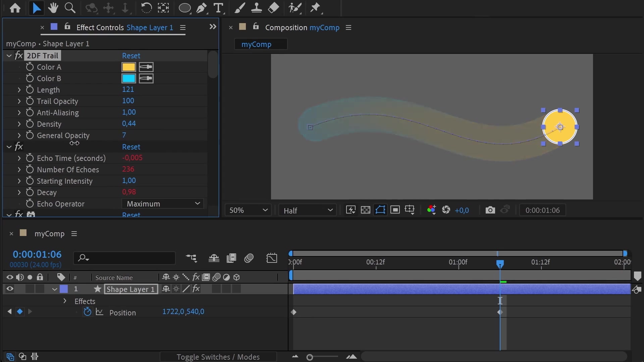Image resolution: width=644 pixels, height=362 pixels.
Task: Select the Eraser tool
Action: tap(273, 8)
